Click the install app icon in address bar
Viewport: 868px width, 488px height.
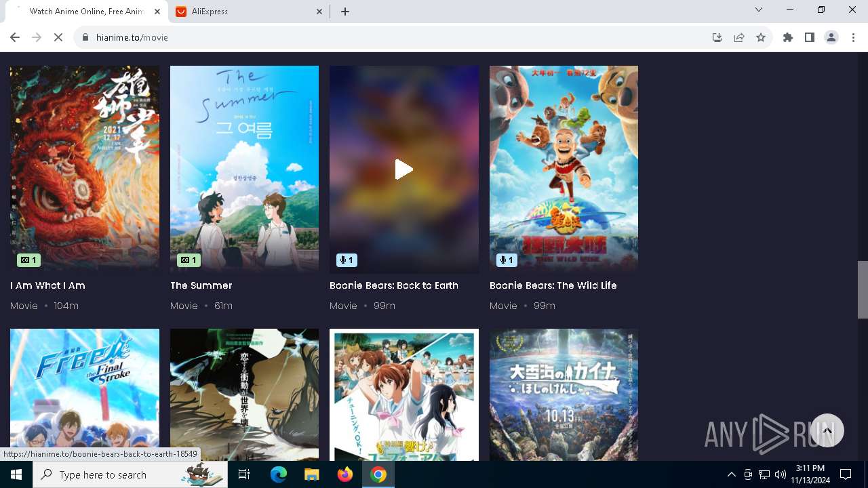pos(717,37)
